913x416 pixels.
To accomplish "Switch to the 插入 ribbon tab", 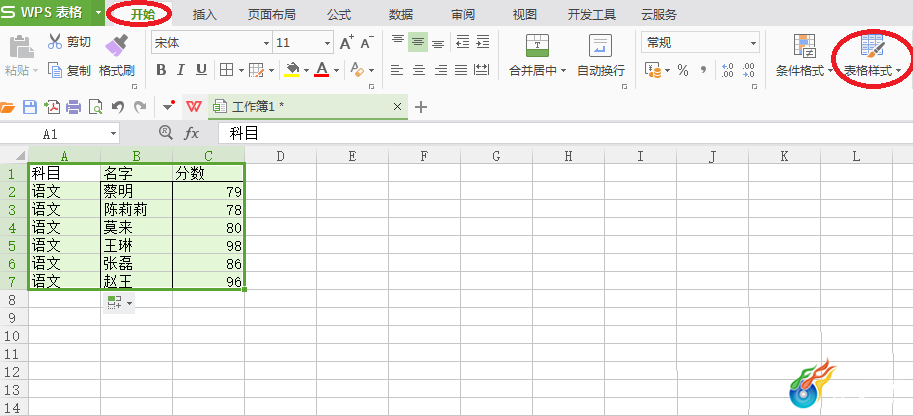I will (x=205, y=15).
